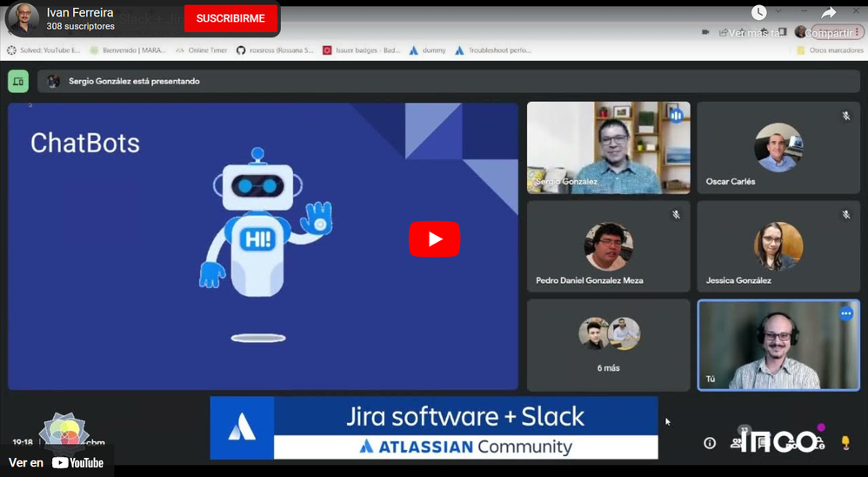Open the Online Timer bookmark
The image size is (868, 477).
tap(202, 50)
